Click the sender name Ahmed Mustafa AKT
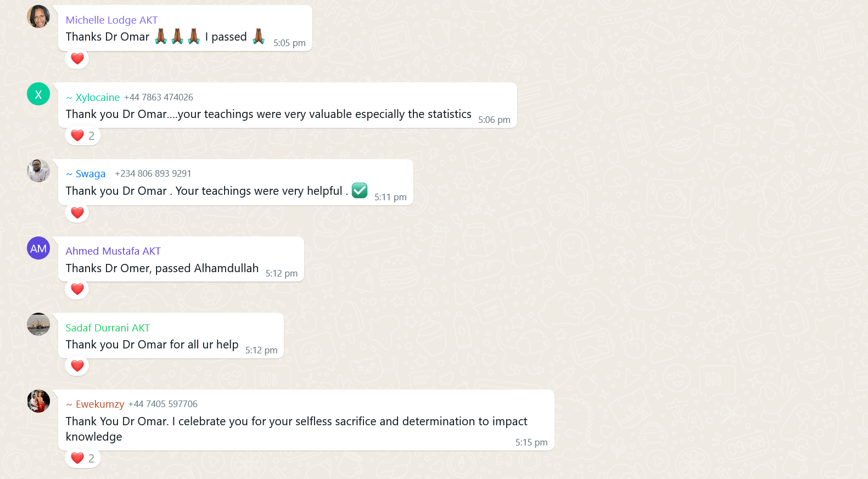Image resolution: width=868 pixels, height=479 pixels. click(x=113, y=251)
